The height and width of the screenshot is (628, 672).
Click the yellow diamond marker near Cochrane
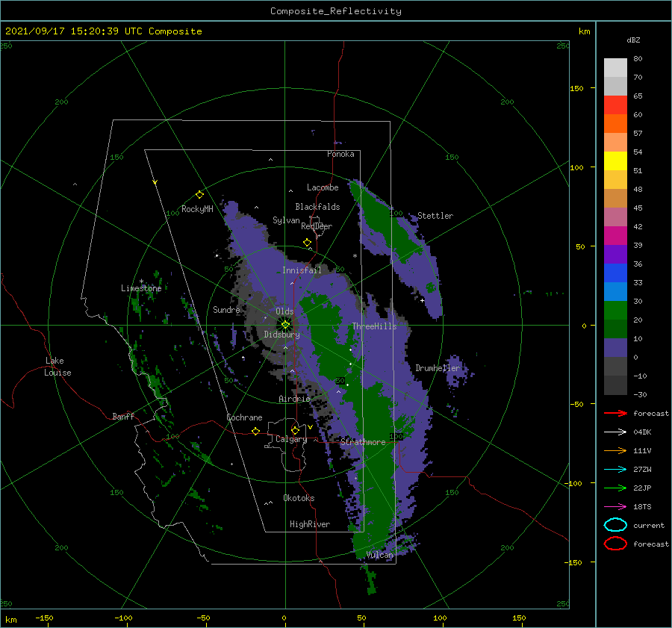255,431
